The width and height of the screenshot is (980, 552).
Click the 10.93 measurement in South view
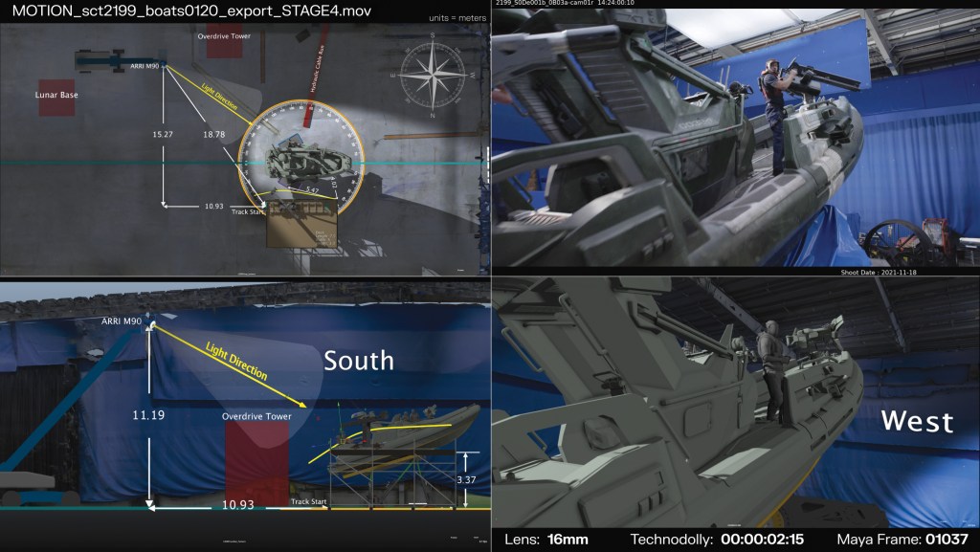(x=238, y=504)
